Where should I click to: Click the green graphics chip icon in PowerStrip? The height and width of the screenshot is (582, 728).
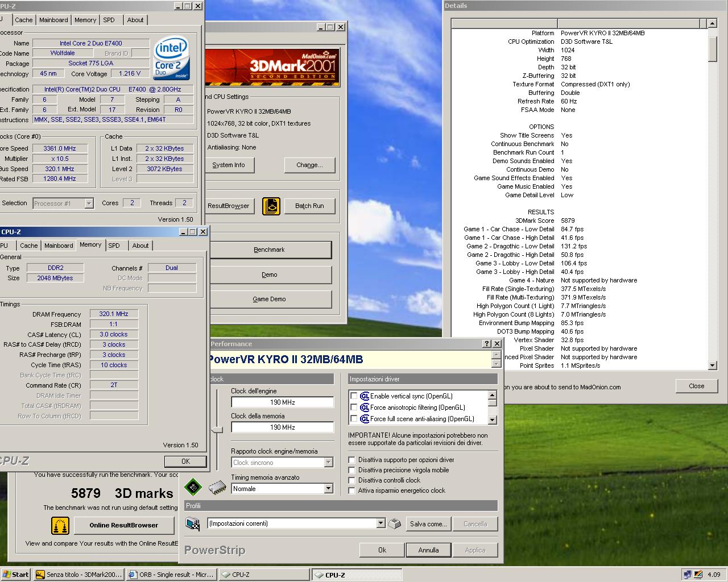pyautogui.click(x=193, y=487)
